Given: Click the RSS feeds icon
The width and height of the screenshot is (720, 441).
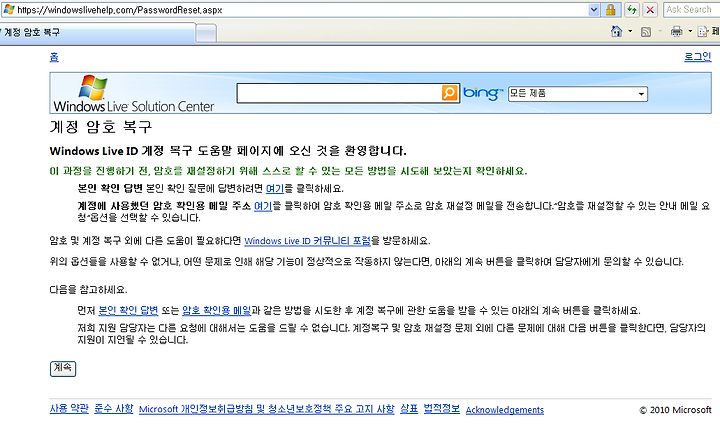Looking at the screenshot, I should [x=646, y=32].
